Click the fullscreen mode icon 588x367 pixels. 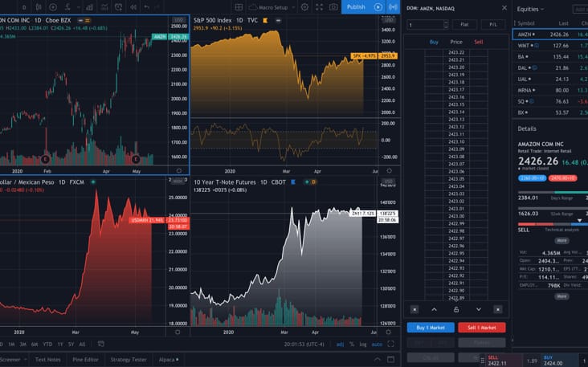pyautogui.click(x=319, y=6)
